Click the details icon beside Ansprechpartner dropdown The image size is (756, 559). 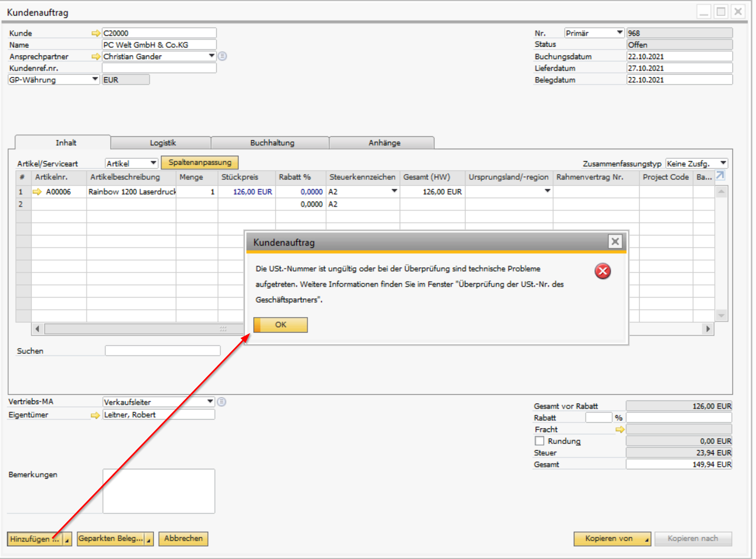pyautogui.click(x=223, y=56)
